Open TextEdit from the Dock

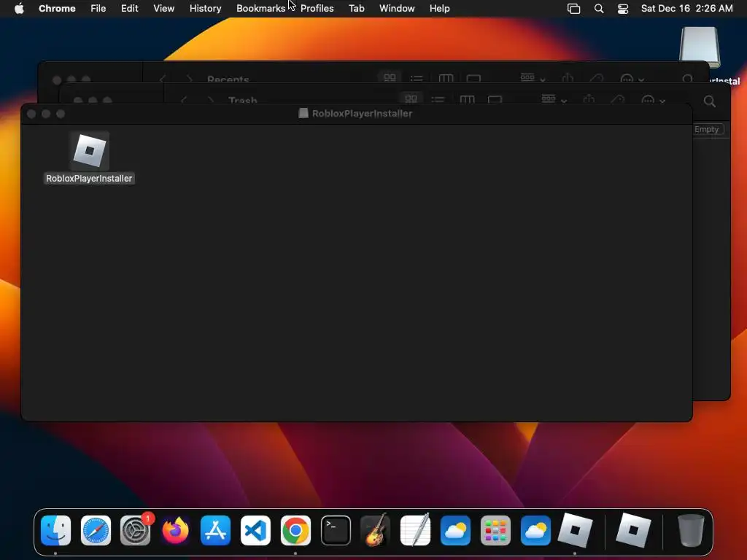point(415,531)
